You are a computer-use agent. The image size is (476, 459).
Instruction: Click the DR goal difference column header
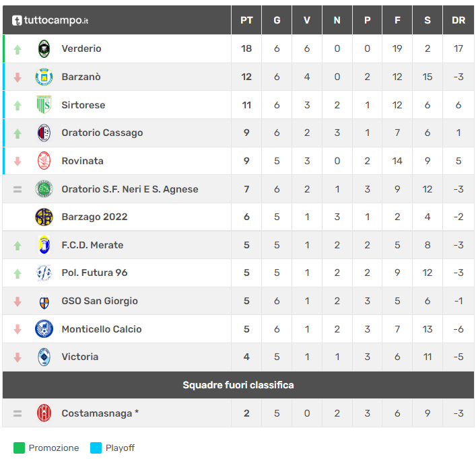(458, 20)
